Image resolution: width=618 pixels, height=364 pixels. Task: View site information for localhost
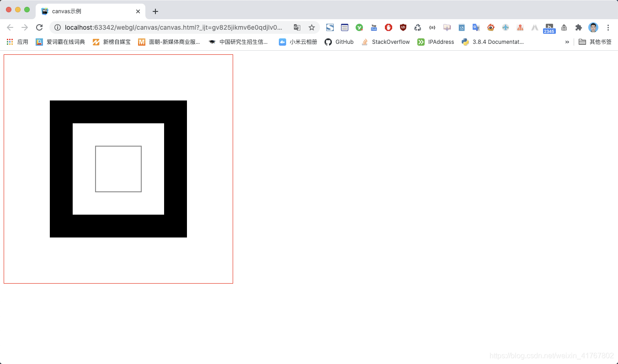click(x=58, y=27)
